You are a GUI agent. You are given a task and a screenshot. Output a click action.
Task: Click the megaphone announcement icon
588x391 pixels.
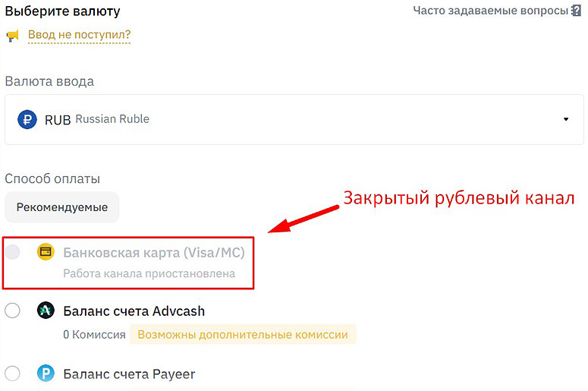click(x=13, y=36)
